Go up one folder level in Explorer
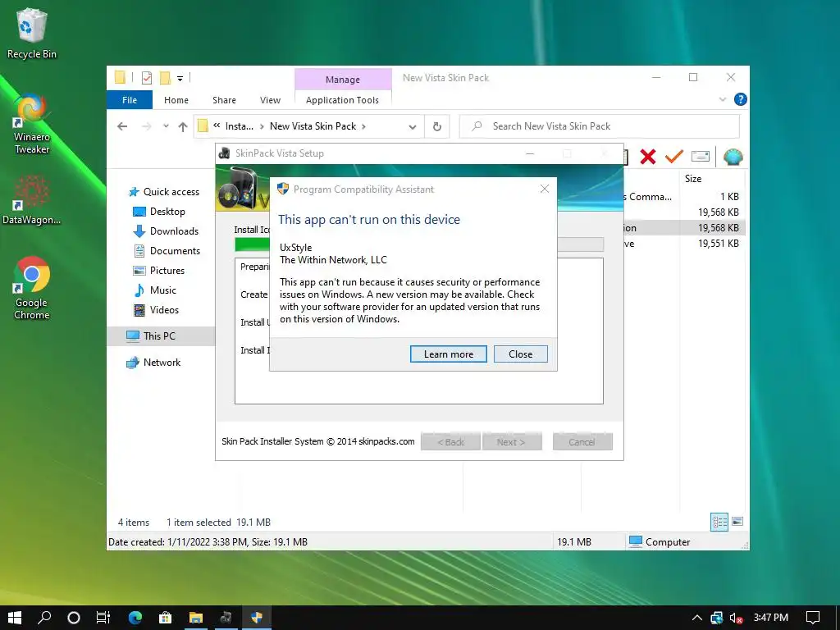Screen dimensions: 840x630 (183, 126)
